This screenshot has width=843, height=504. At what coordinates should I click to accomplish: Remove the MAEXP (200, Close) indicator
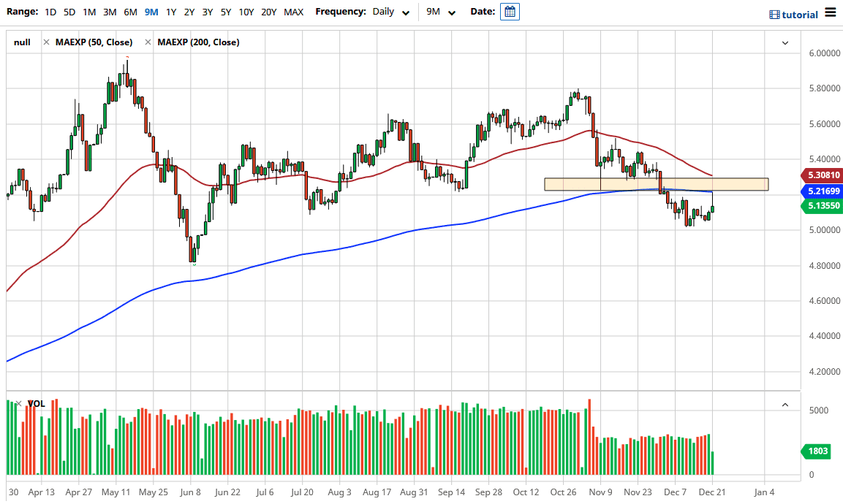[x=147, y=42]
